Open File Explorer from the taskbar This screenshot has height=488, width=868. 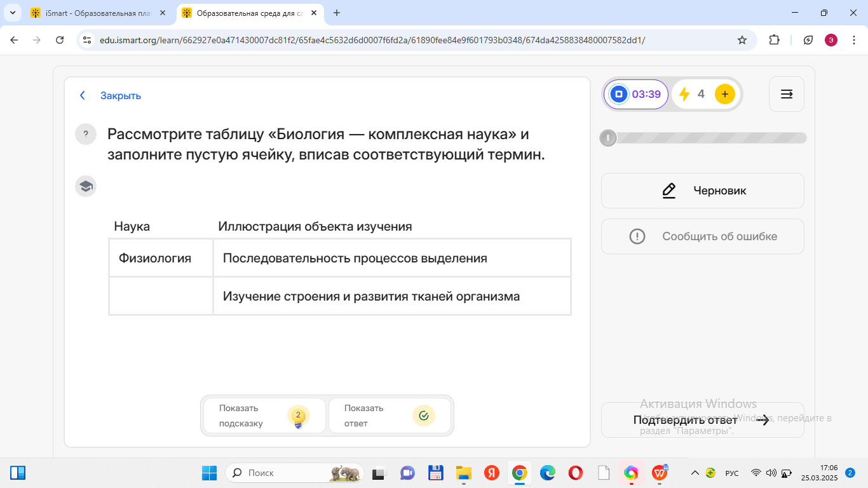(464, 473)
